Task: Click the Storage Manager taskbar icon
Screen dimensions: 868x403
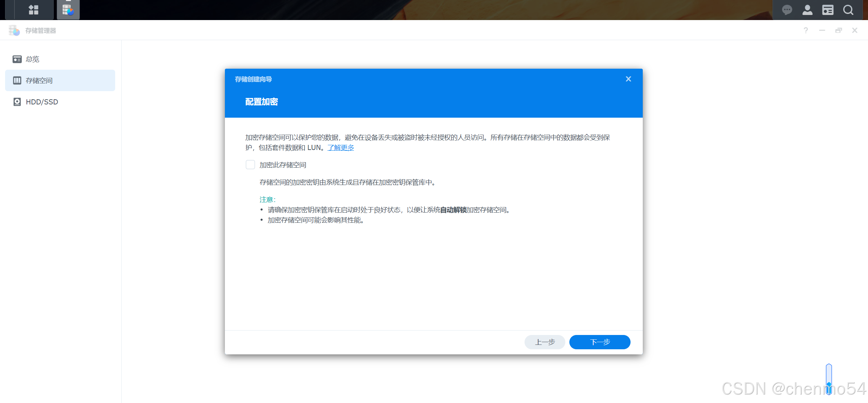Action: pos(68,10)
